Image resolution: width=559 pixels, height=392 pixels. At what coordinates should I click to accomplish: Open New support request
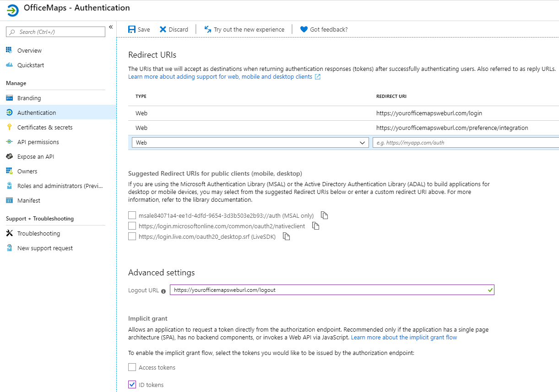pos(45,248)
